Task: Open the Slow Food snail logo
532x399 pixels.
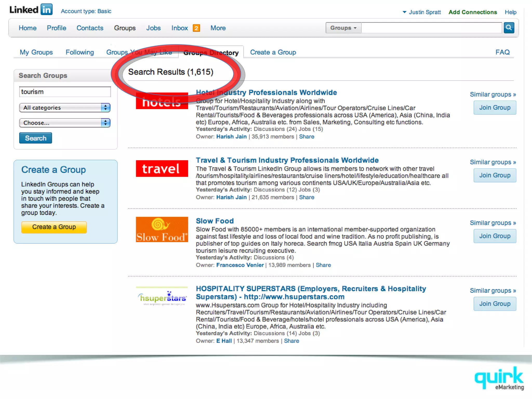Action: pyautogui.click(x=162, y=229)
